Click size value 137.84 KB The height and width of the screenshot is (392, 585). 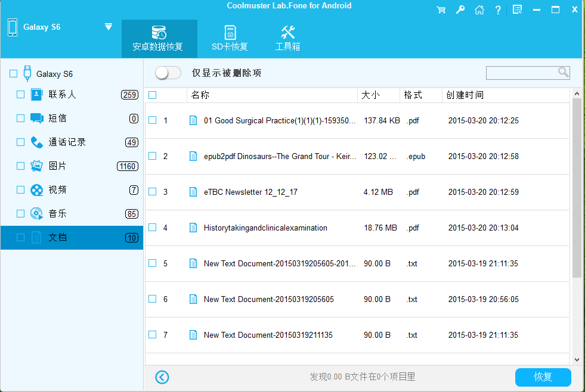tap(382, 120)
